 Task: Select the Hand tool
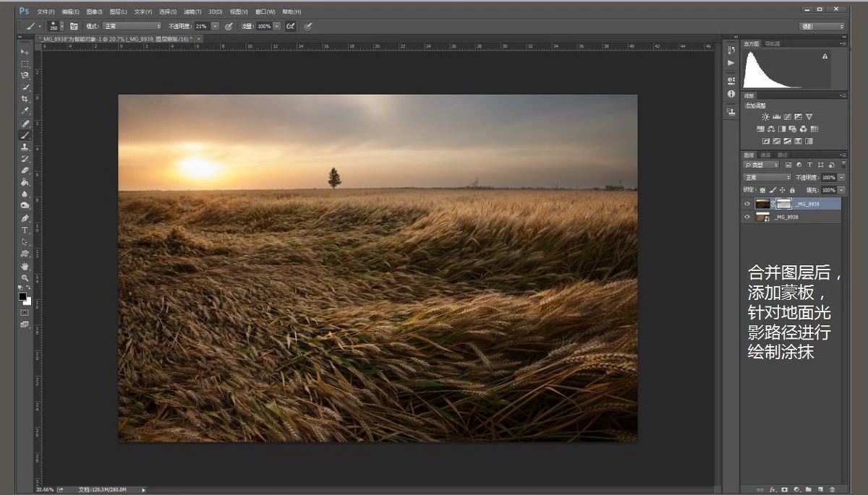coord(25,266)
